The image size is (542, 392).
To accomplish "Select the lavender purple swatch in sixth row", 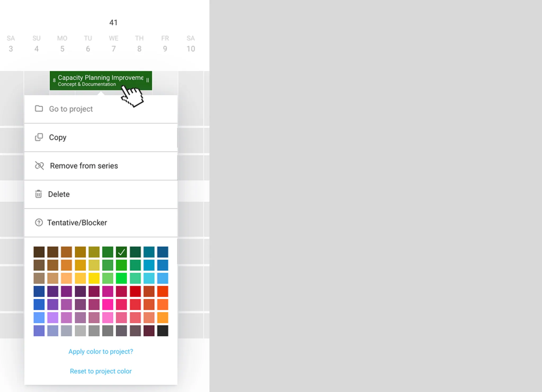I will pyautogui.click(x=53, y=318).
